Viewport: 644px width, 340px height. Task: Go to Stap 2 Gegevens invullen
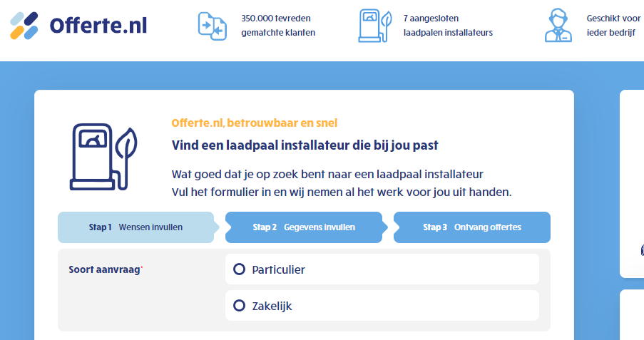click(x=306, y=227)
